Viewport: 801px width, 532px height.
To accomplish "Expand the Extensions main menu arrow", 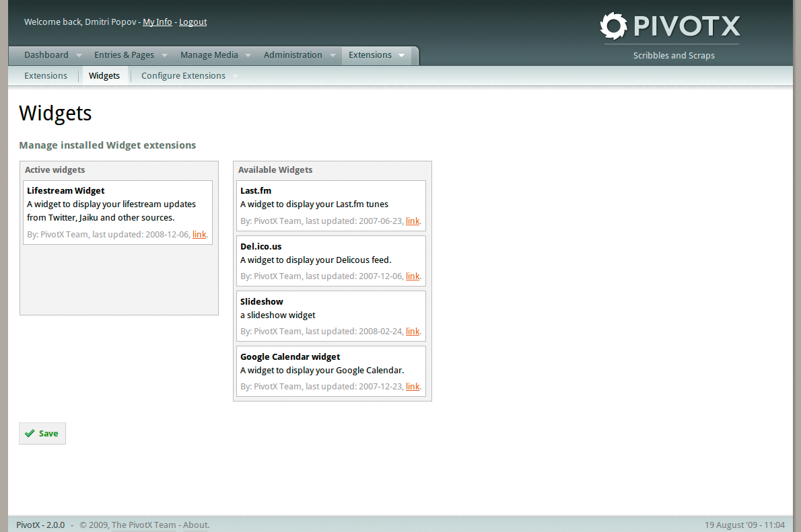I will (402, 55).
